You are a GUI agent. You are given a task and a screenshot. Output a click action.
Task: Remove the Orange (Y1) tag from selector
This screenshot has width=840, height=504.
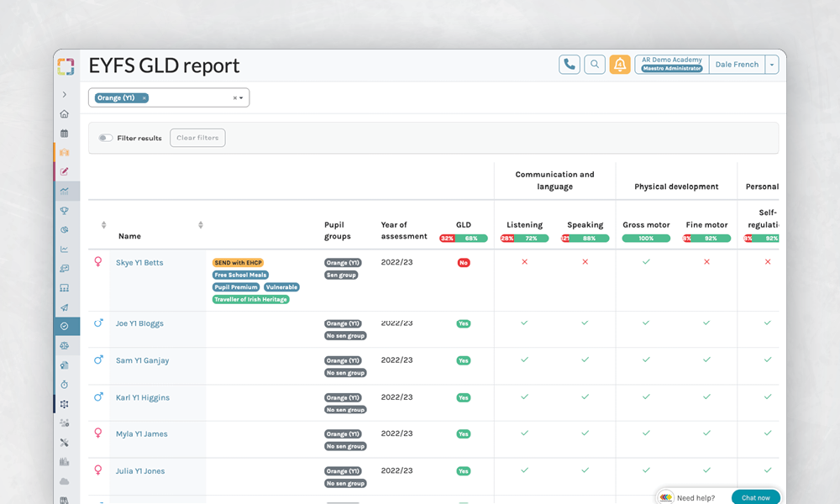point(144,98)
